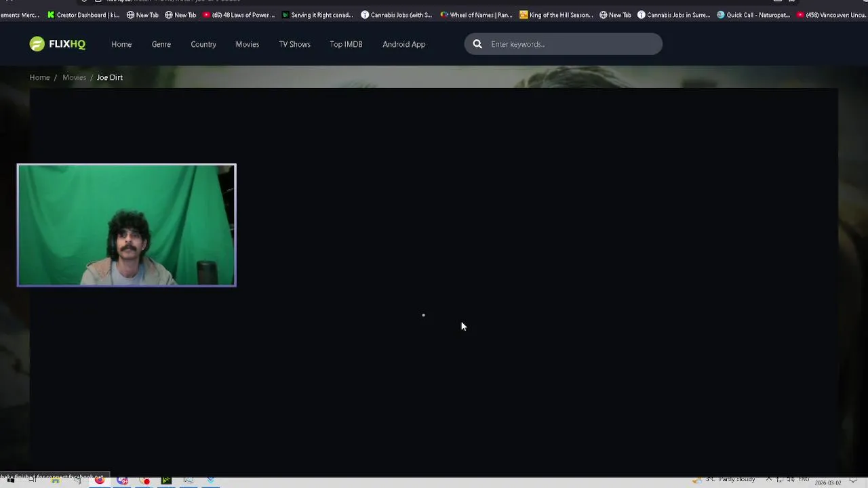This screenshot has width=868, height=488.
Task: Open the Country menu
Action: (x=203, y=44)
